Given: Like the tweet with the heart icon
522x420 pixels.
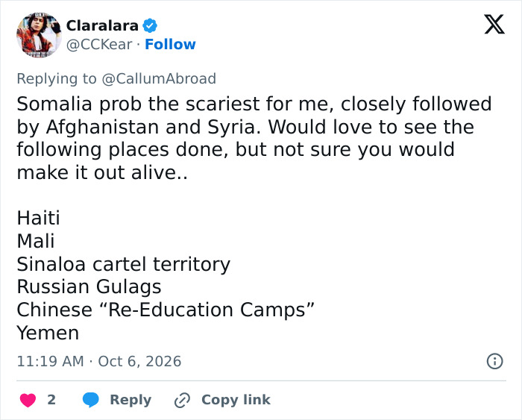Looking at the screenshot, I should [28, 400].
